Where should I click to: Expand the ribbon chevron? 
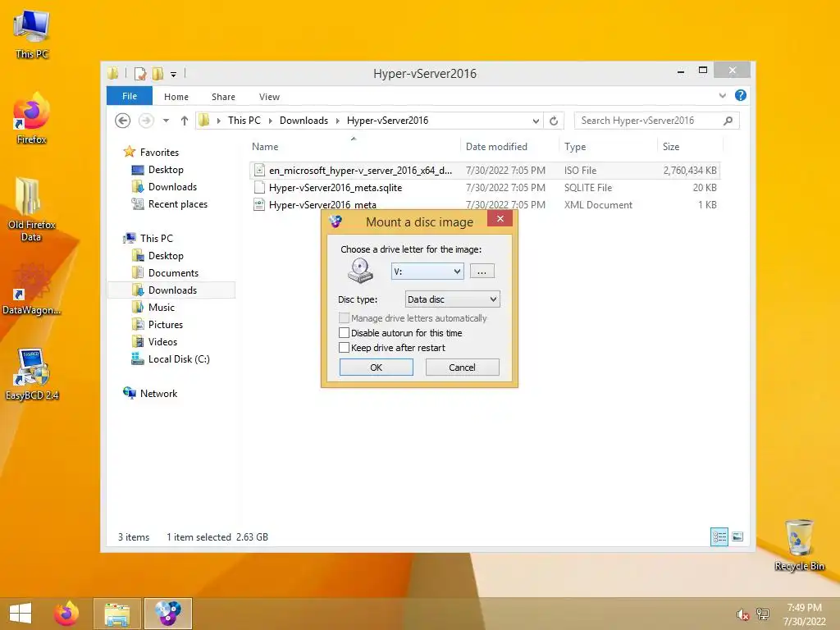(x=722, y=95)
